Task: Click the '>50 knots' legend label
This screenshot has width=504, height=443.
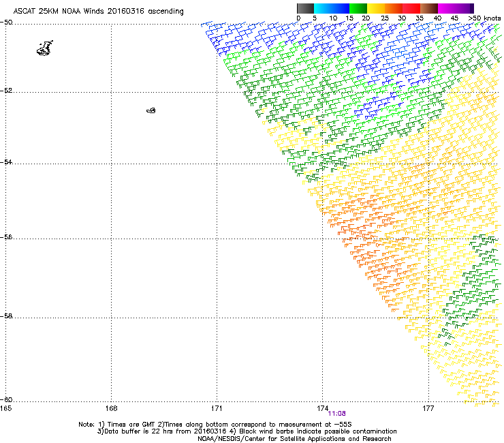Action: (x=484, y=18)
